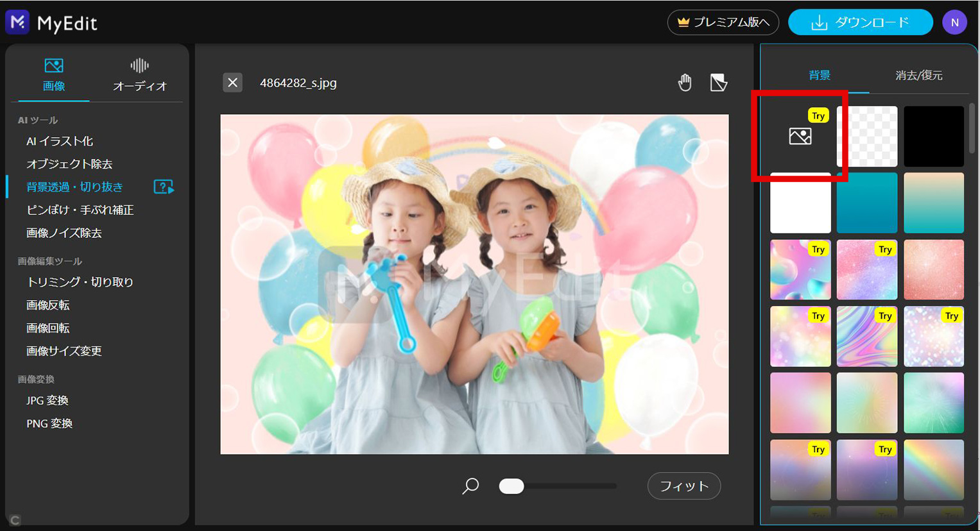
Task: Open JPG 変換 converter
Action: click(47, 401)
